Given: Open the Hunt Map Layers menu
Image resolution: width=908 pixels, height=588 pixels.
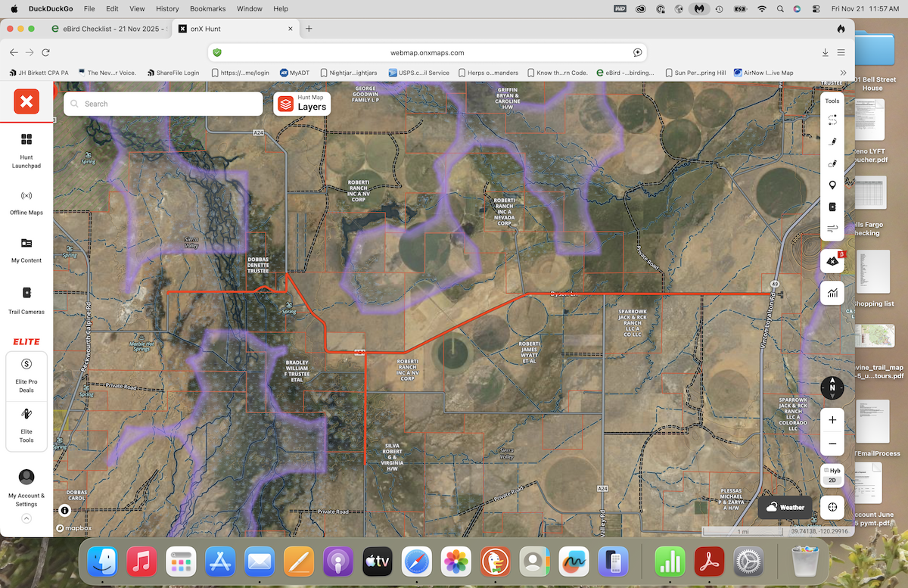Looking at the screenshot, I should coord(301,104).
